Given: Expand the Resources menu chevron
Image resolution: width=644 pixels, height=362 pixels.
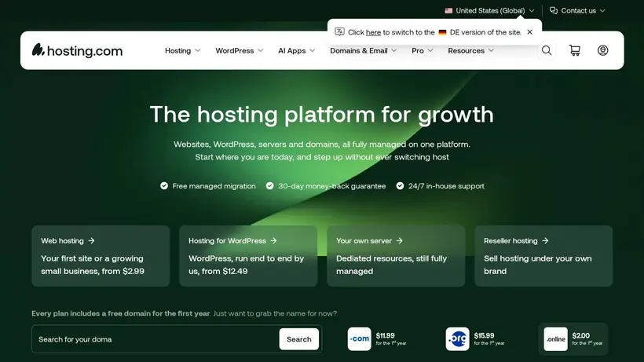Looking at the screenshot, I should 491,50.
